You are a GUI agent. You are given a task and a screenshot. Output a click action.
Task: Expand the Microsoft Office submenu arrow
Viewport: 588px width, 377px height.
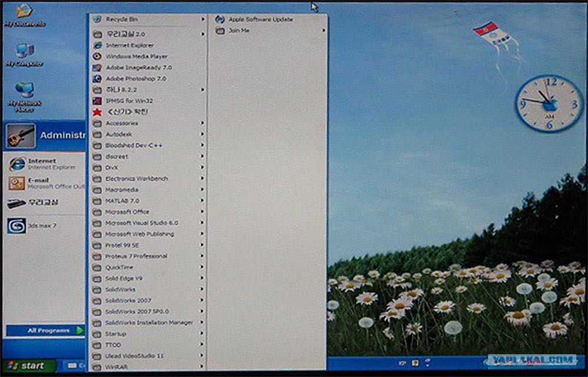click(x=202, y=211)
